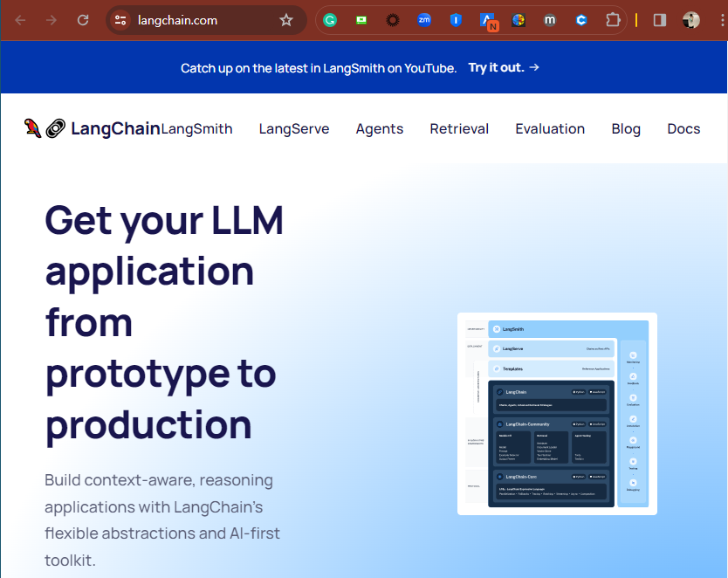Image resolution: width=728 pixels, height=578 pixels.
Task: Click the LangChain stack diagram image
Action: [x=557, y=414]
